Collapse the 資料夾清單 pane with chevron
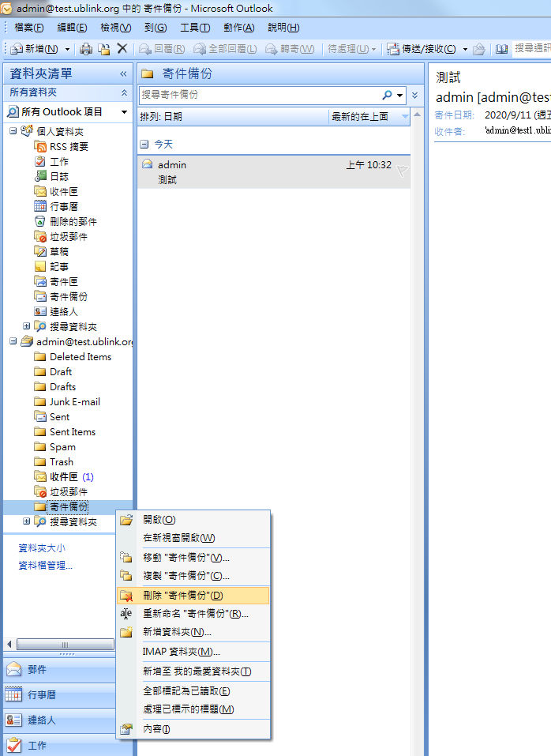The image size is (551, 756). (123, 73)
